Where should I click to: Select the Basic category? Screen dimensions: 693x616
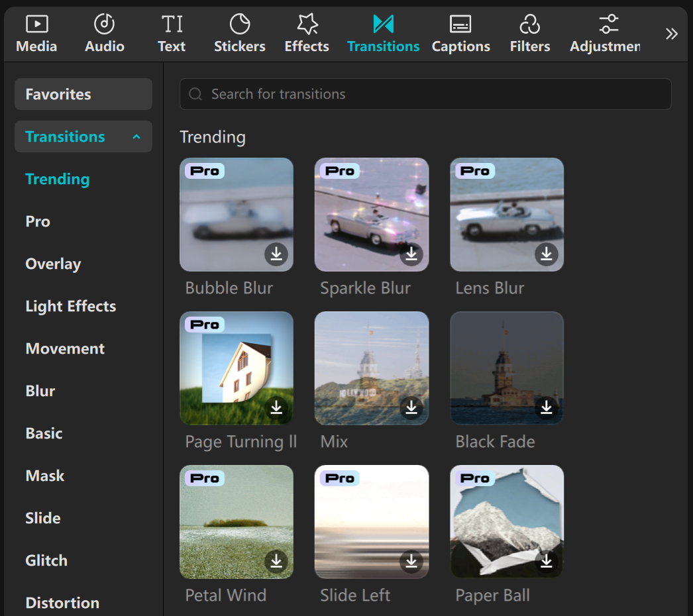tap(44, 433)
